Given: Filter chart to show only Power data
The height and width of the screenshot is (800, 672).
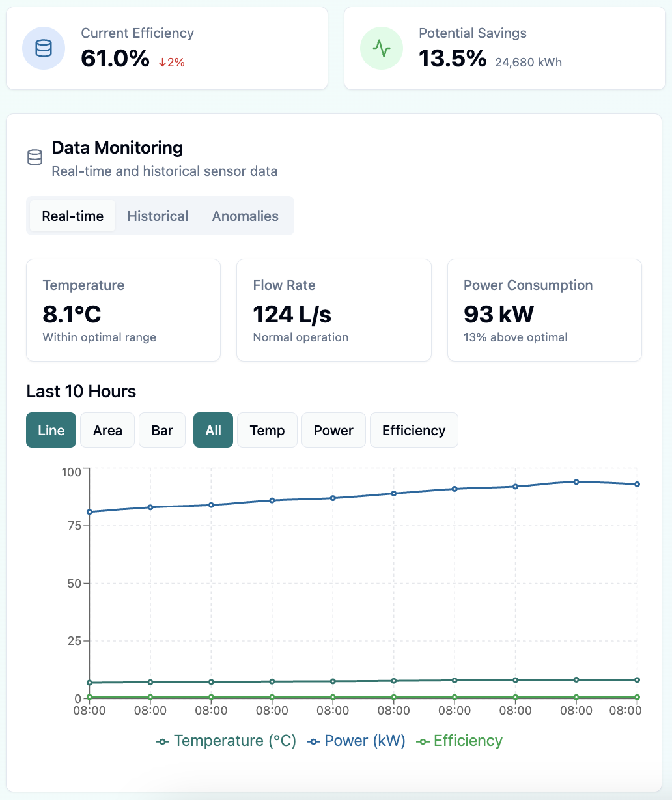Looking at the screenshot, I should 333,430.
